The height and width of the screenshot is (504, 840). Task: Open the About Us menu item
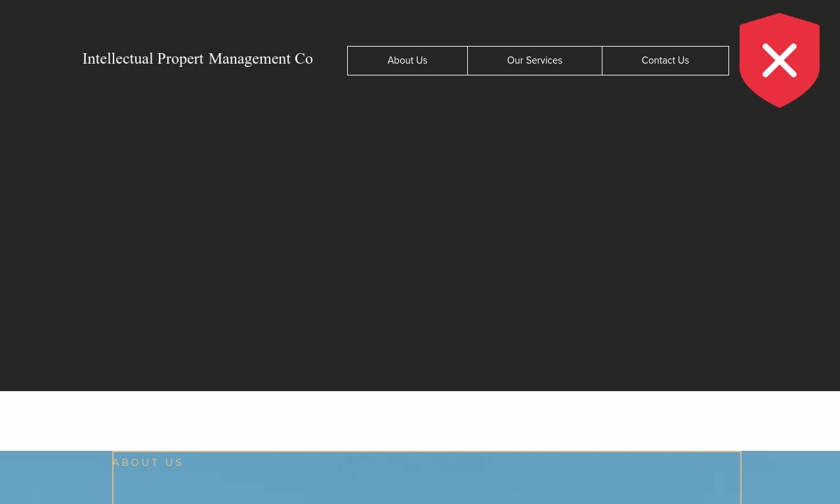408,60
